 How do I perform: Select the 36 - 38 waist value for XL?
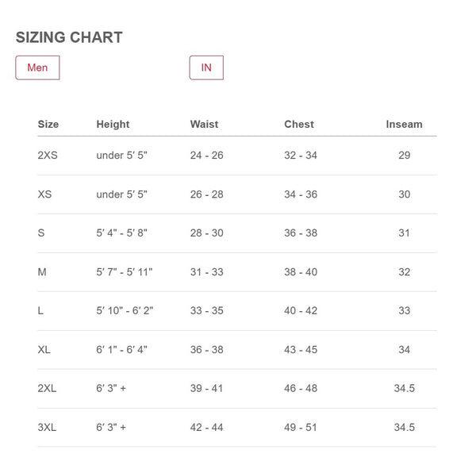206,349
